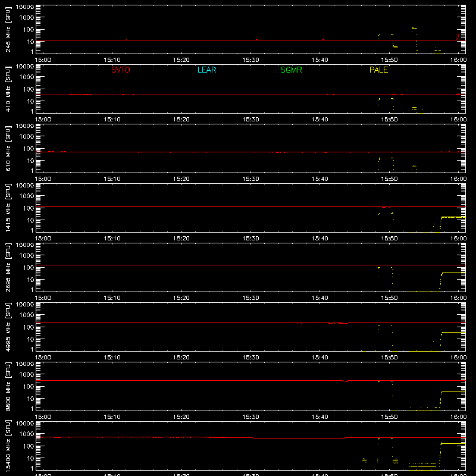Select the '245 MHz [SFU]' axis label
Viewport: 476px width, 476px height.
pos(8,29)
